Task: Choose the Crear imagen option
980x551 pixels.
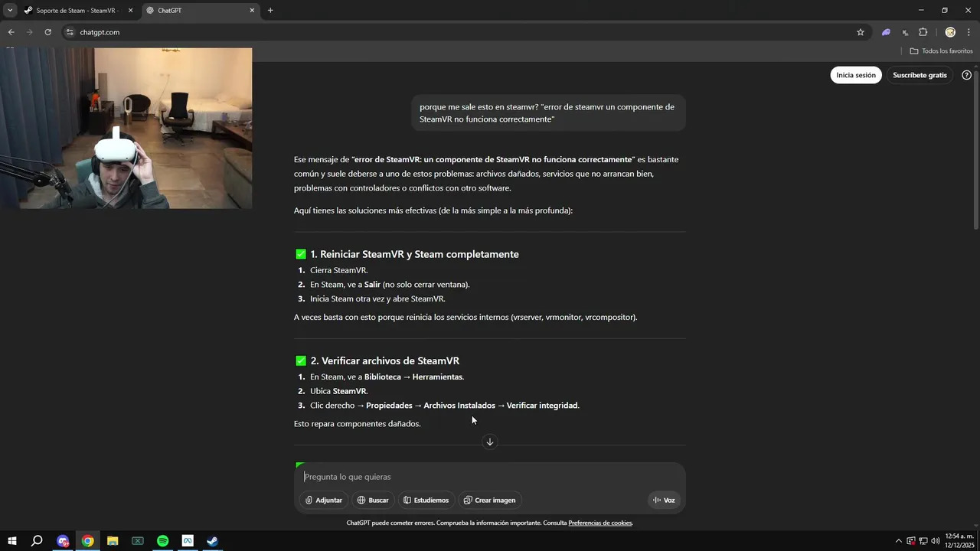Action: point(490,500)
